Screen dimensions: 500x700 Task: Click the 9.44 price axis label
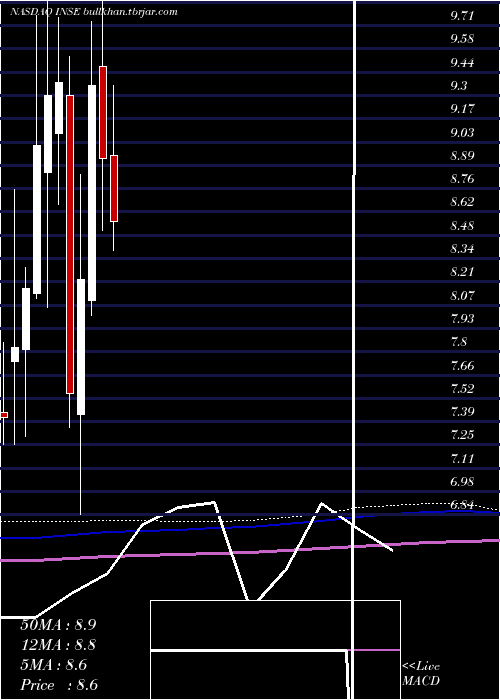pyautogui.click(x=462, y=62)
